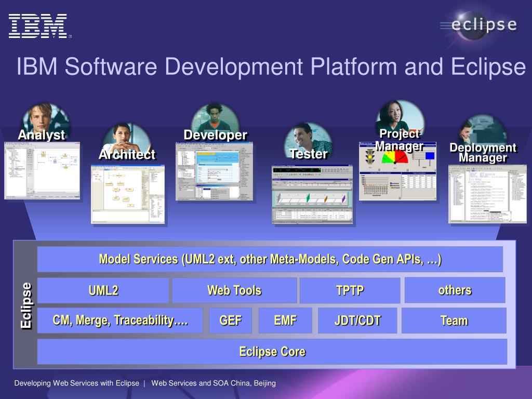Click 'Developing Web Services with Eclipse' footer

point(77,383)
